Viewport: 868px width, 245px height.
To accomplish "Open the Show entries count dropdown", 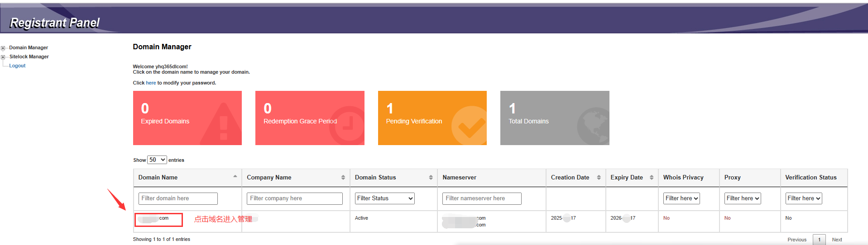I will pyautogui.click(x=157, y=160).
